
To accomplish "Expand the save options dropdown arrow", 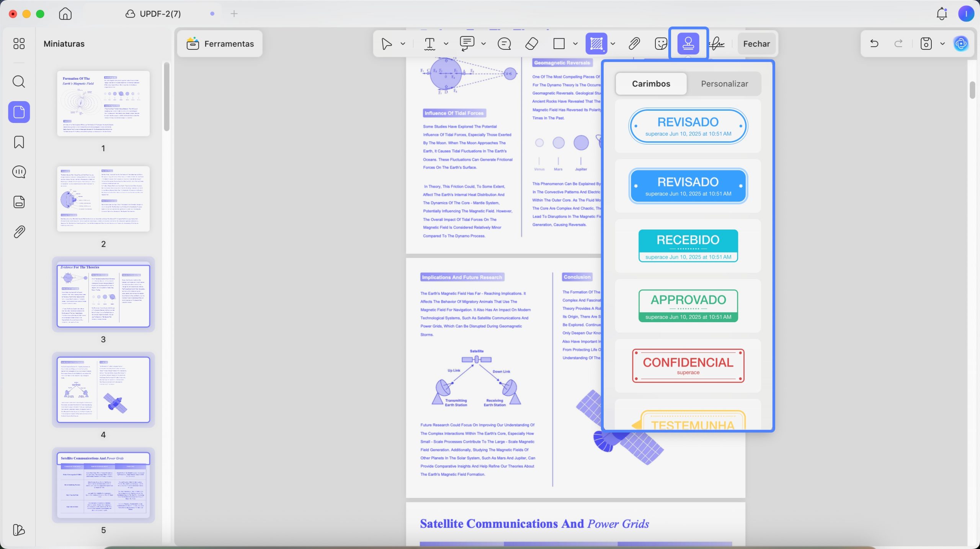I will tap(942, 44).
